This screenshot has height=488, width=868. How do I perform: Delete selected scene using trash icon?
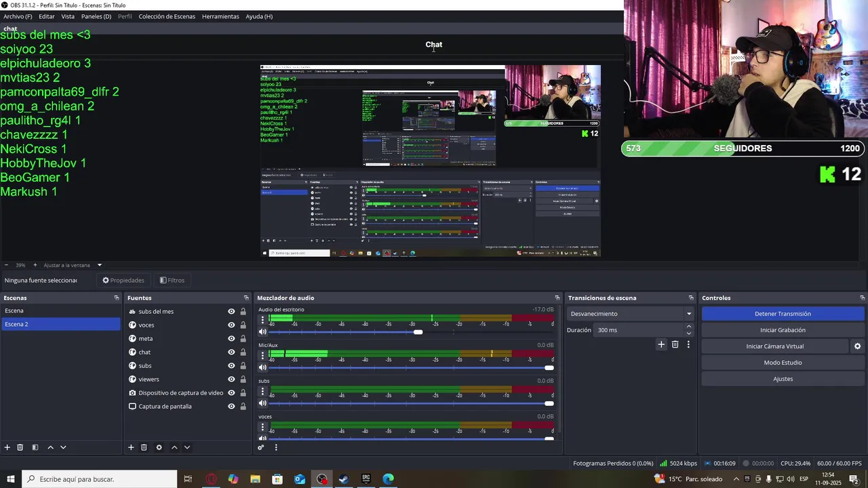(20, 447)
